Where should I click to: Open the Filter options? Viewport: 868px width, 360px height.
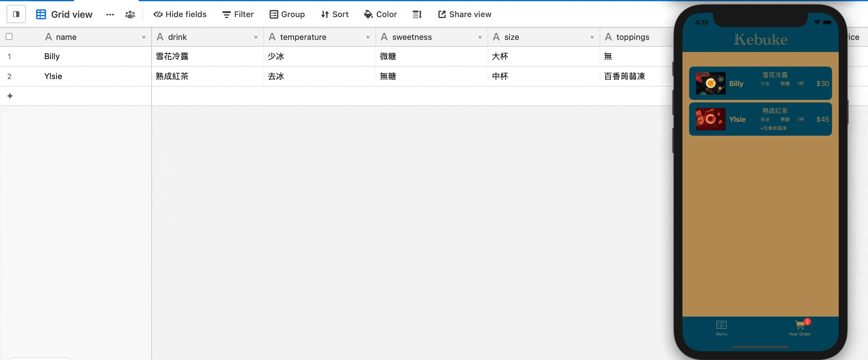(x=238, y=14)
